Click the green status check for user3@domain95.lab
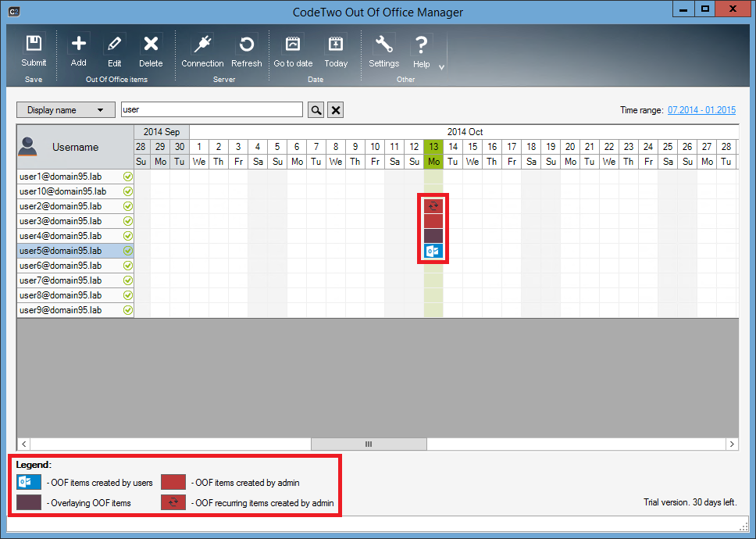This screenshot has width=756, height=539. pos(128,221)
